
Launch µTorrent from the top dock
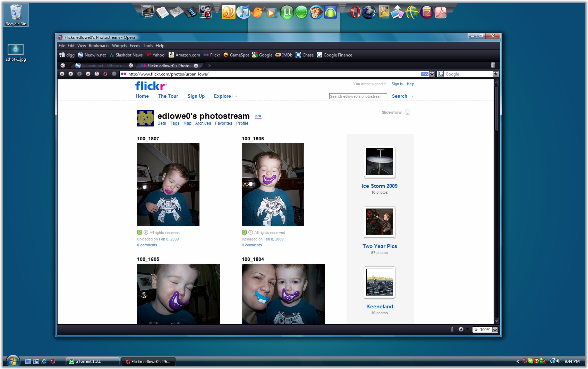click(287, 13)
